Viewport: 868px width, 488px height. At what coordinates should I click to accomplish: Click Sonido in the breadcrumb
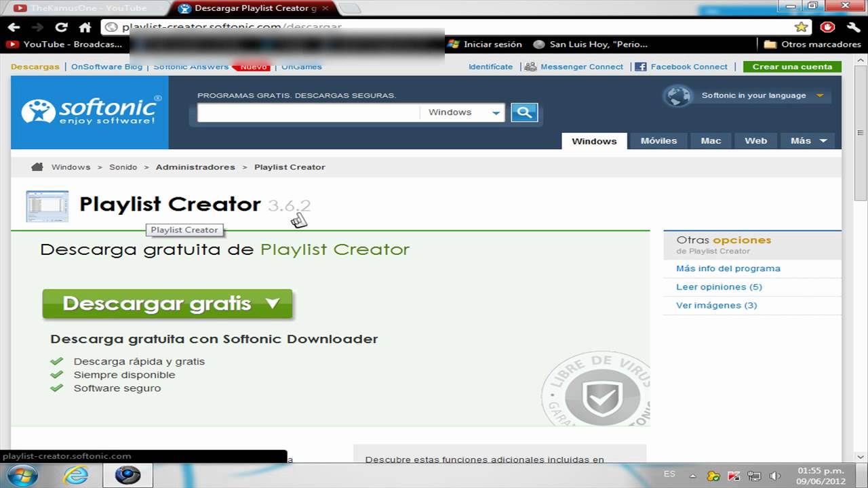coord(123,167)
